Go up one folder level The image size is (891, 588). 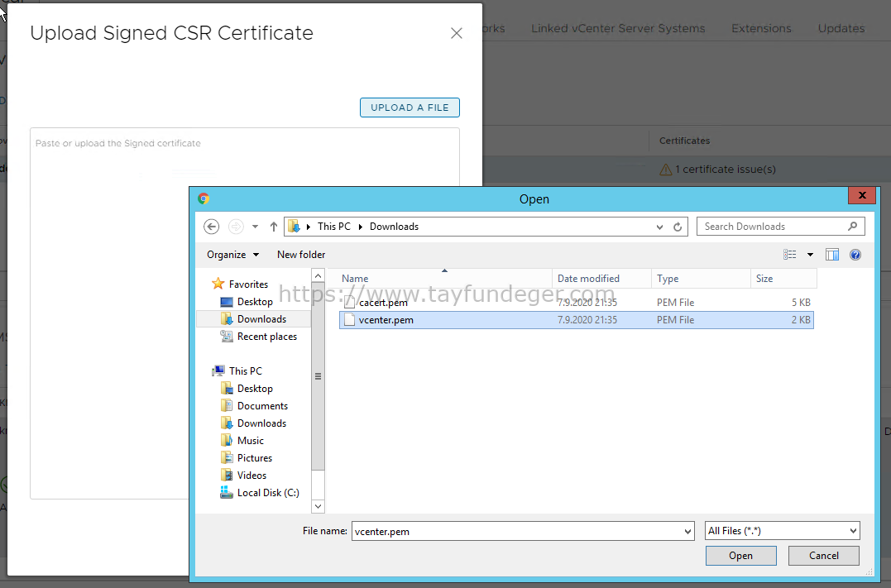274,227
